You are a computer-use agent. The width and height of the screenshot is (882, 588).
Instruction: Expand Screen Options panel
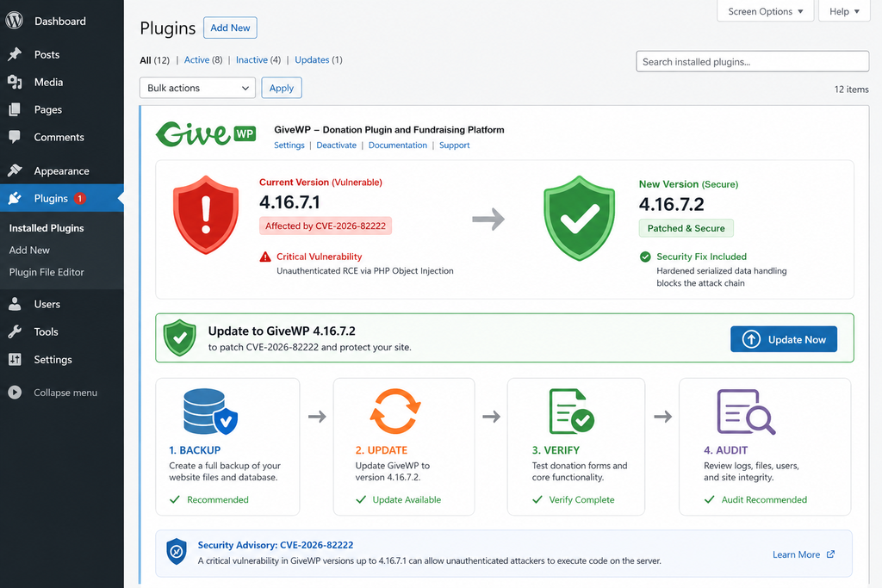765,11
